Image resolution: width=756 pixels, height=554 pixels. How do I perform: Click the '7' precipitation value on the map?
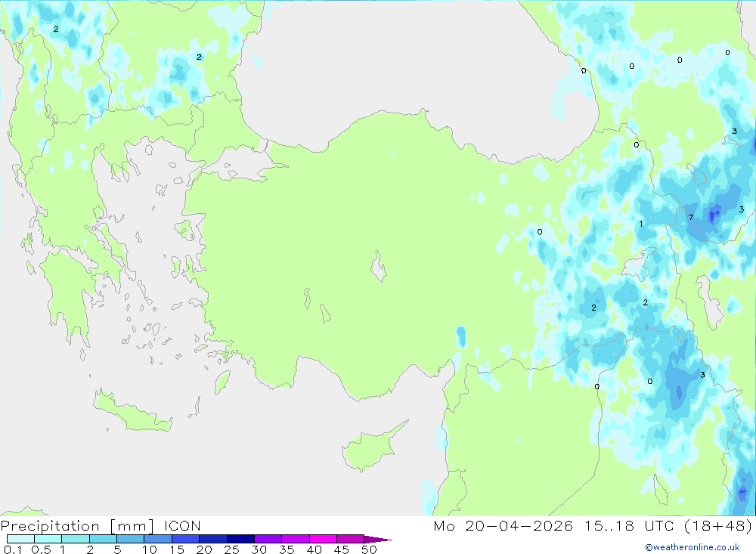click(691, 218)
